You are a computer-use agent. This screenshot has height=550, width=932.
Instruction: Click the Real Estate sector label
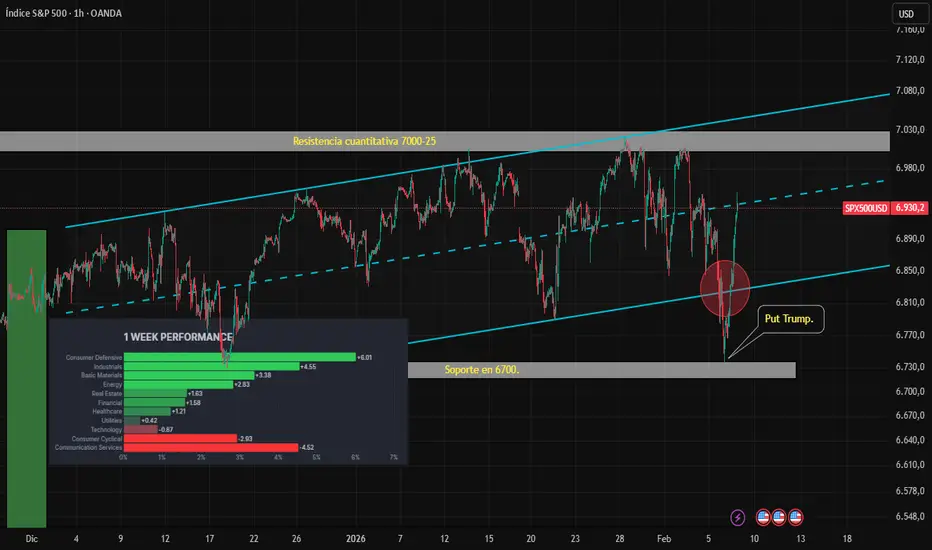pos(106,394)
